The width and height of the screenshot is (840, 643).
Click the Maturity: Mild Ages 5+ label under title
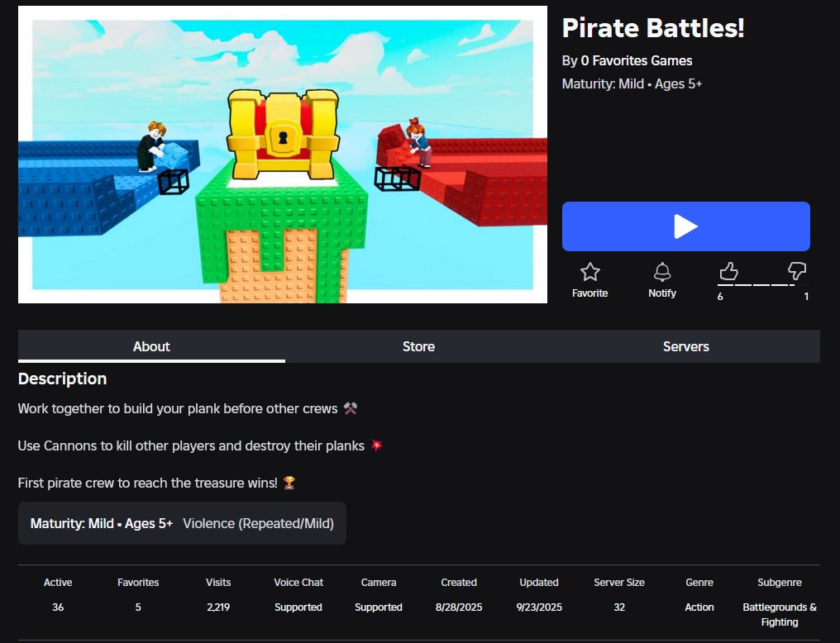point(632,84)
